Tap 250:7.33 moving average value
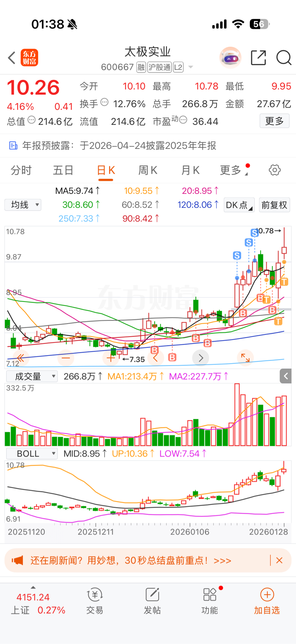 pos(79,219)
